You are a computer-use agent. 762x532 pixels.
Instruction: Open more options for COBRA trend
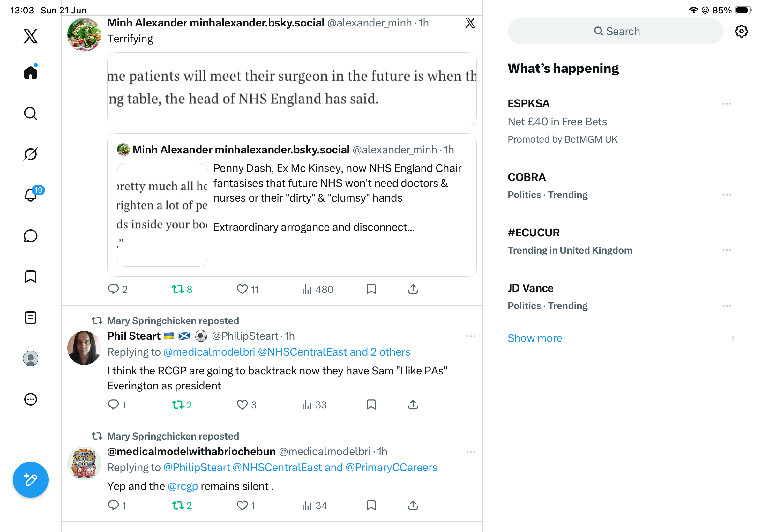pos(727,195)
